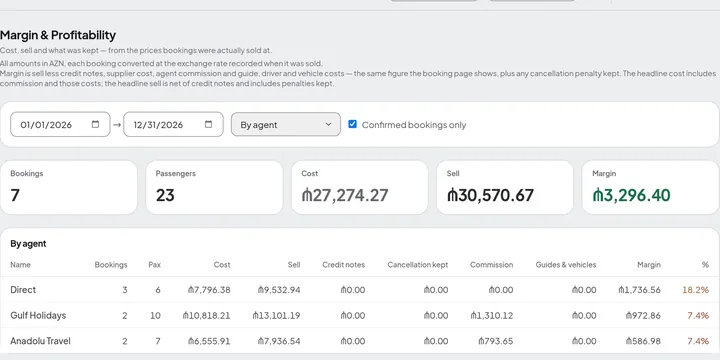Click the end date field 12/31/2026
720x360 pixels.
click(173, 124)
